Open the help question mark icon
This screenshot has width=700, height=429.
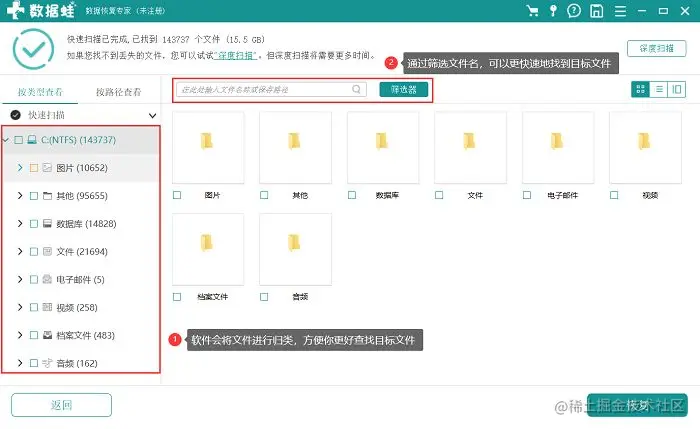tap(574, 11)
